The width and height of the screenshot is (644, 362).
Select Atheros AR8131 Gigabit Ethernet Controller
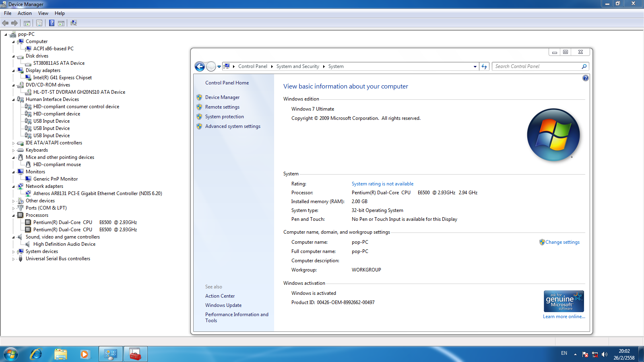pos(98,193)
